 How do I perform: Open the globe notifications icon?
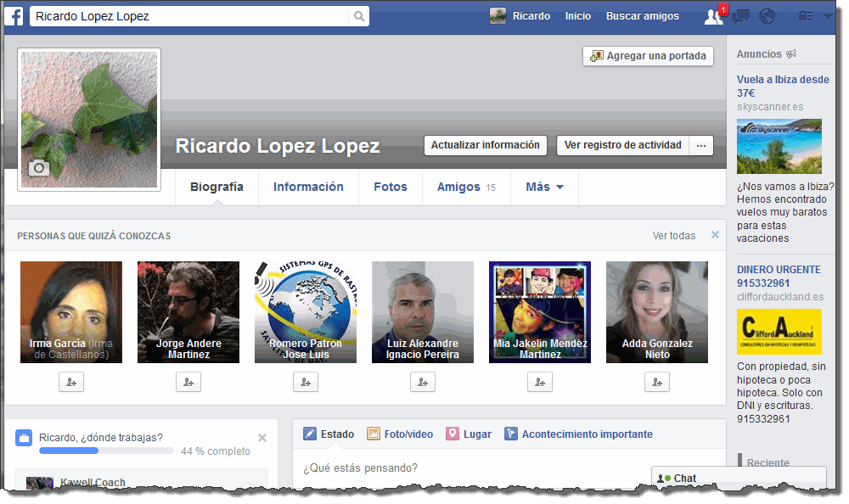tap(767, 16)
